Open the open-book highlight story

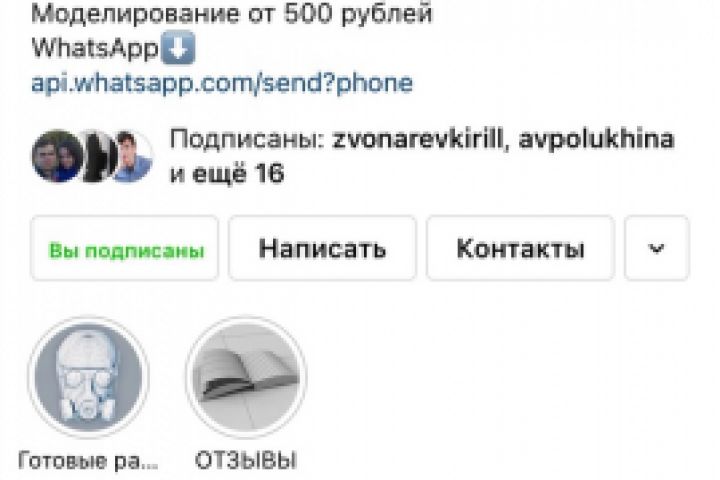tap(246, 377)
